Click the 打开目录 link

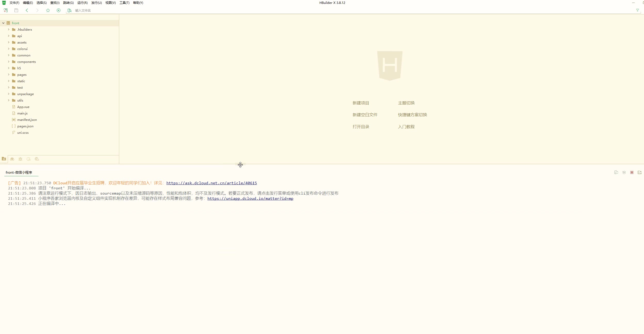click(361, 127)
